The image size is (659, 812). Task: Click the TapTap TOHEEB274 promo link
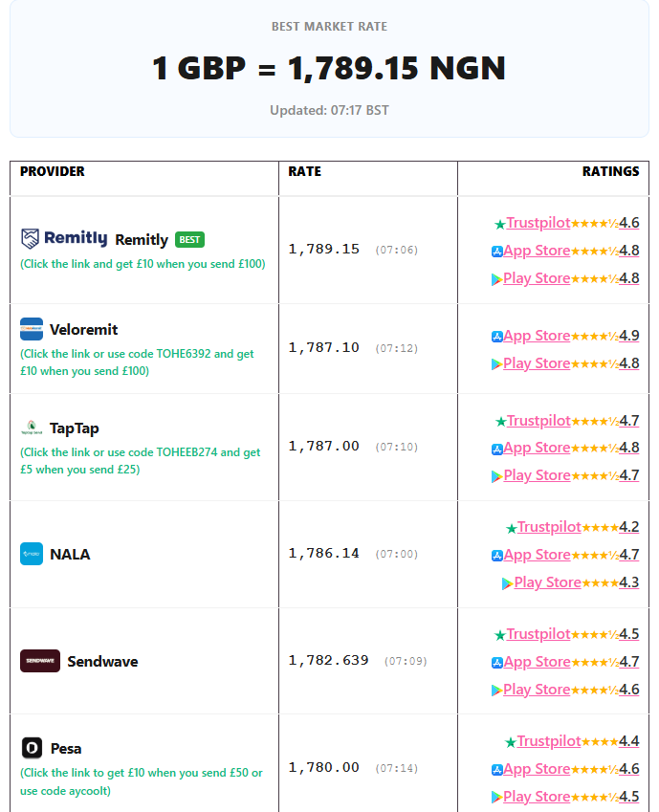140,461
